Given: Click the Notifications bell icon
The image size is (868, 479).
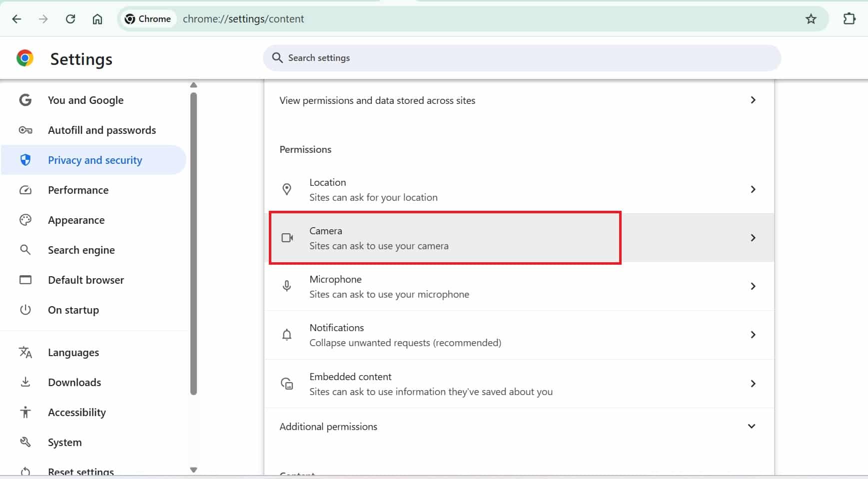Looking at the screenshot, I should (287, 335).
